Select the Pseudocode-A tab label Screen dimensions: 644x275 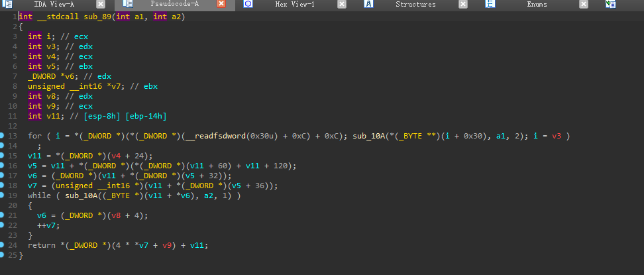pyautogui.click(x=174, y=4)
